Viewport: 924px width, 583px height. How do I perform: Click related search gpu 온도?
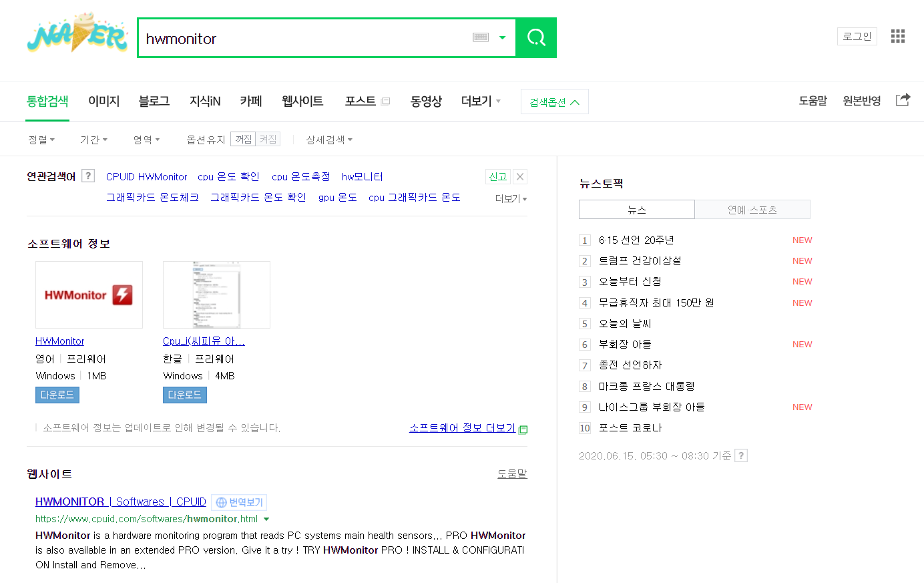click(x=338, y=197)
